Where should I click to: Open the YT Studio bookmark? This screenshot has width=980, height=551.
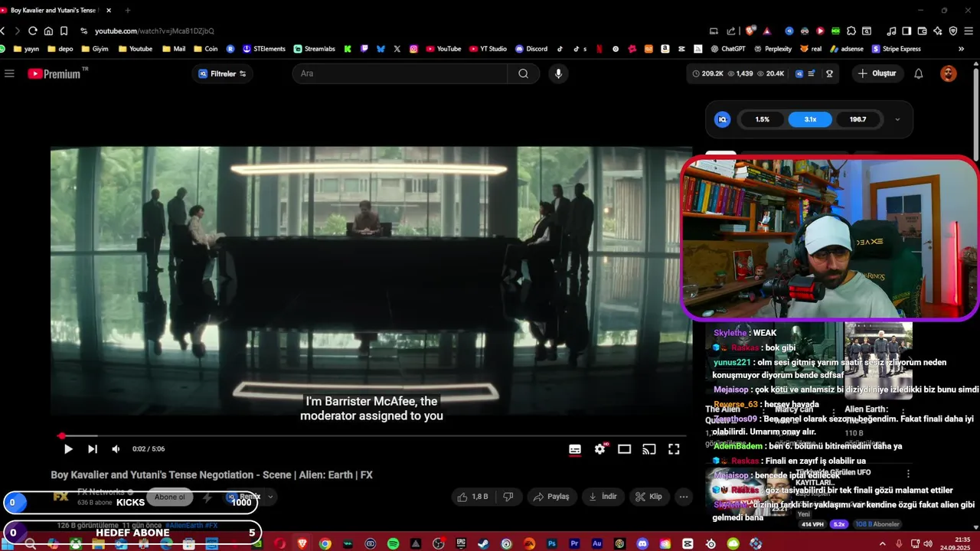pyautogui.click(x=487, y=49)
